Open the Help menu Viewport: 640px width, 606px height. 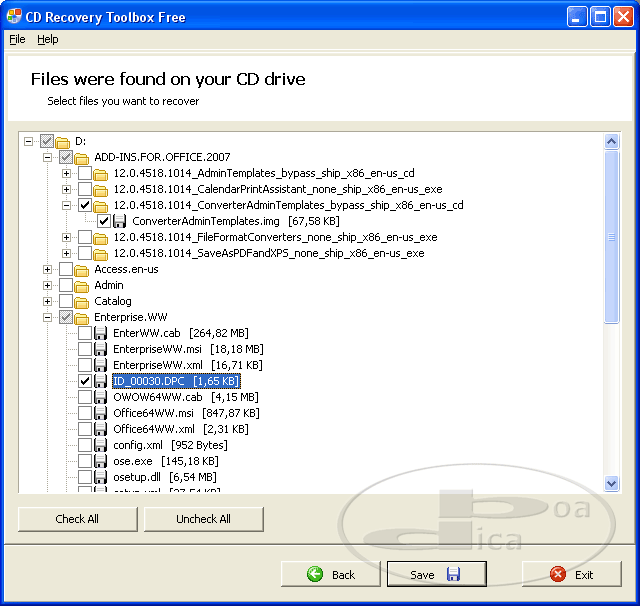(48, 39)
